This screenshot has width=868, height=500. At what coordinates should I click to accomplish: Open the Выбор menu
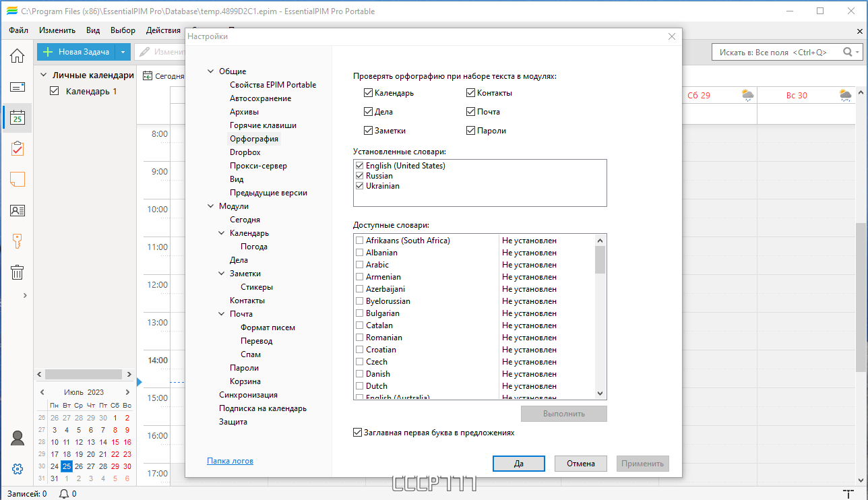point(123,30)
